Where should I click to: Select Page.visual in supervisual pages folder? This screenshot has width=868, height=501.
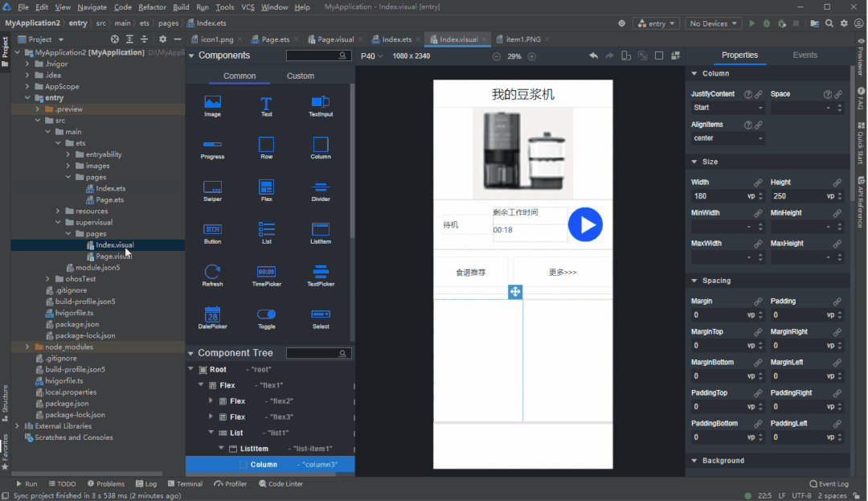[x=113, y=257]
